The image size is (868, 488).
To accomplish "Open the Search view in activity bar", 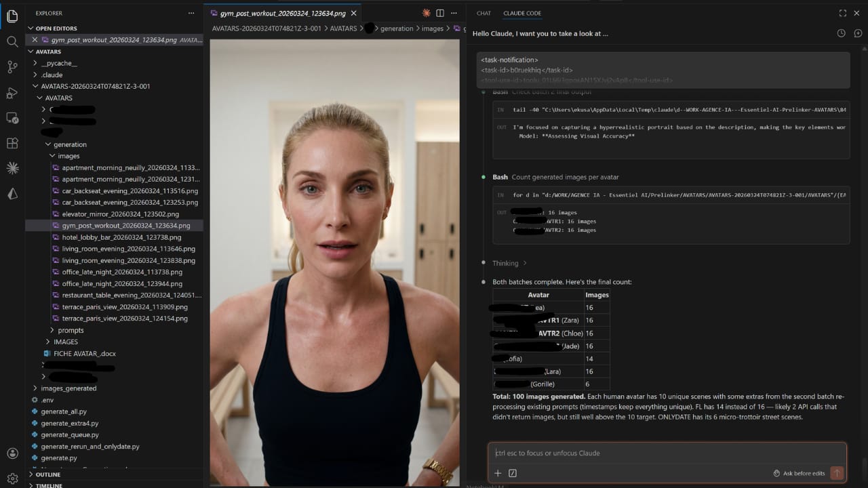I will click(12, 41).
